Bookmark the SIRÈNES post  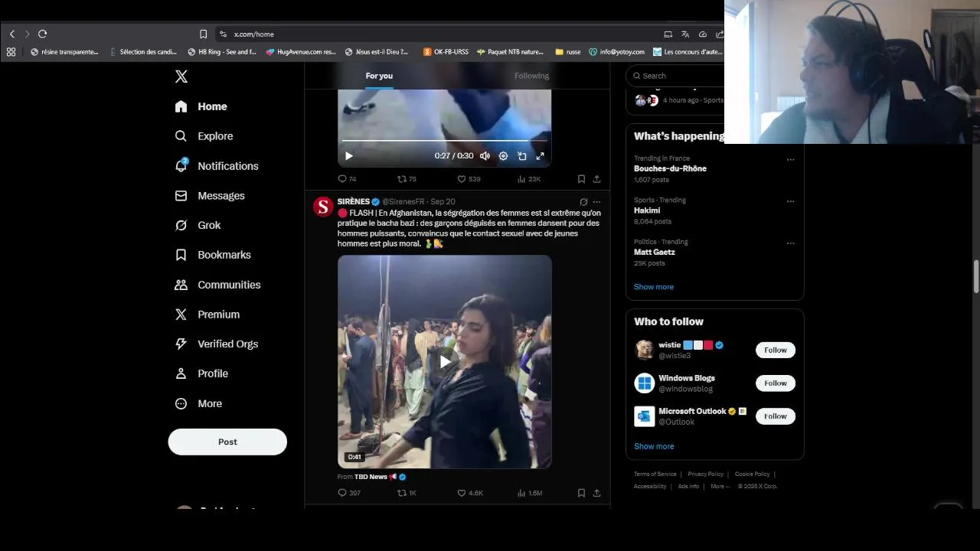click(581, 494)
